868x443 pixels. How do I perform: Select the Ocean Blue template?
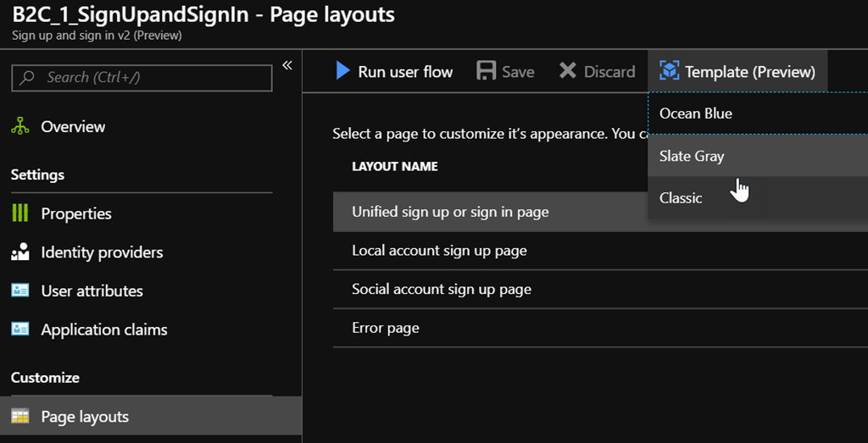tap(696, 114)
